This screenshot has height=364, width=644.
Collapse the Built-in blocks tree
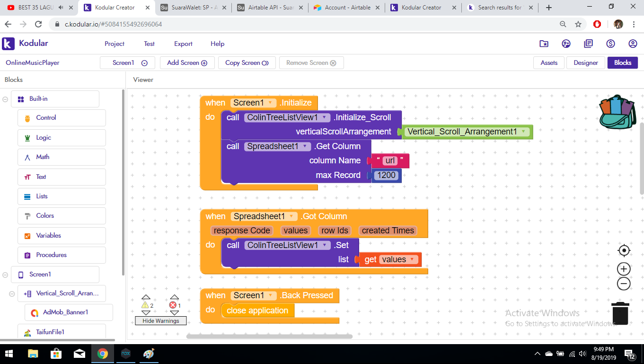pyautogui.click(x=6, y=99)
